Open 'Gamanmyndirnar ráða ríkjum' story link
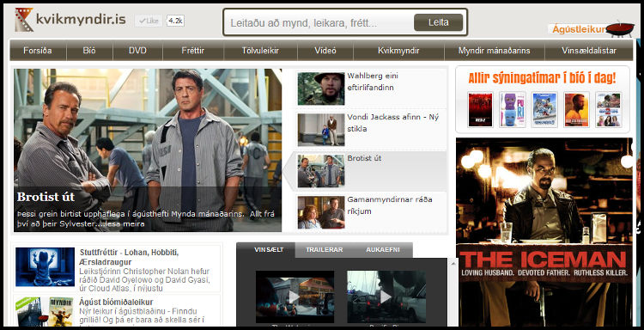The width and height of the screenshot is (644, 330). [390, 205]
